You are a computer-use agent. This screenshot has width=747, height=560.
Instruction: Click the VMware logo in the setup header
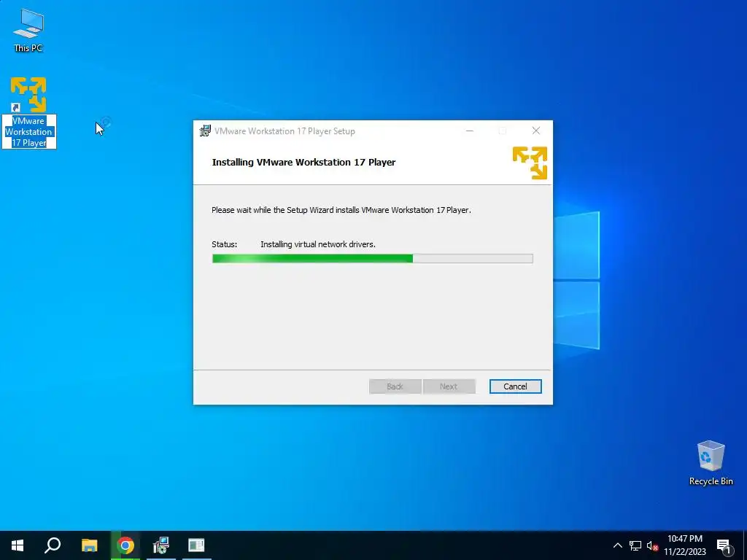pyautogui.click(x=530, y=163)
